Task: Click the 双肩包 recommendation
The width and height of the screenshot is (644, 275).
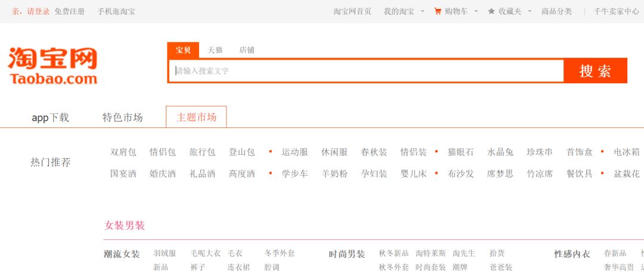Action: click(x=123, y=152)
